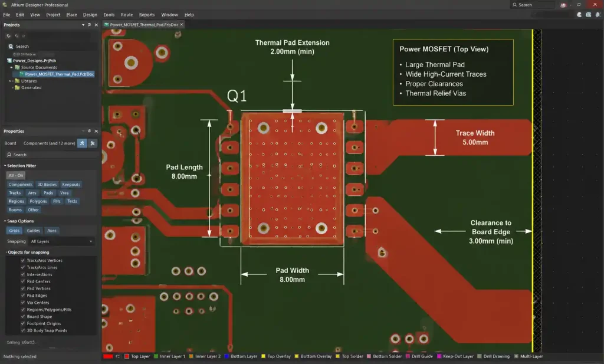Open the Design menu
This screenshot has height=364, width=604.
click(90, 15)
